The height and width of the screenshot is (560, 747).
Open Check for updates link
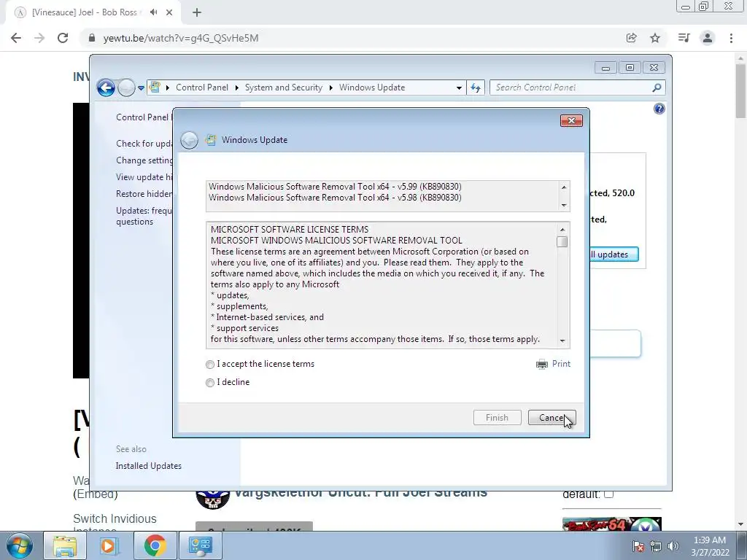tap(144, 144)
